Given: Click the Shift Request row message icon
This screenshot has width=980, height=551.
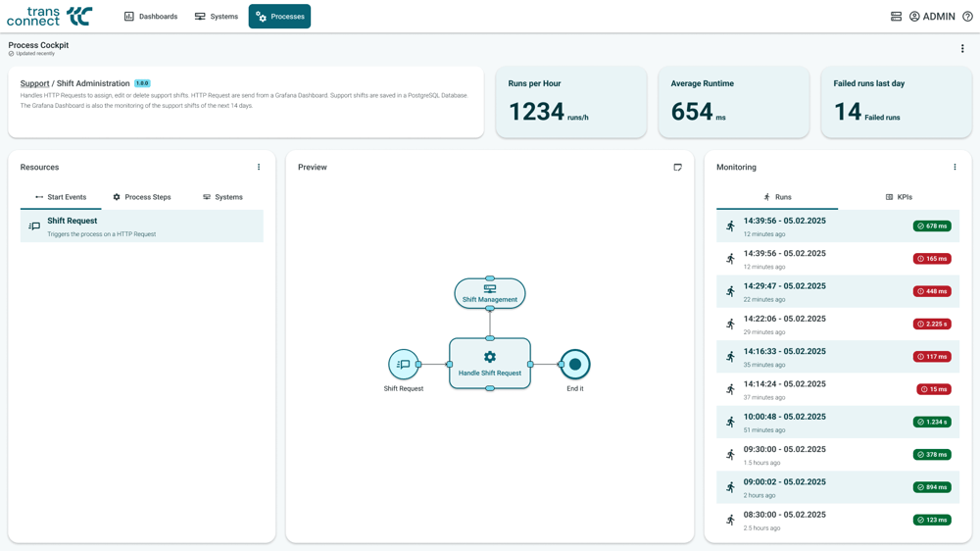Looking at the screenshot, I should point(34,225).
